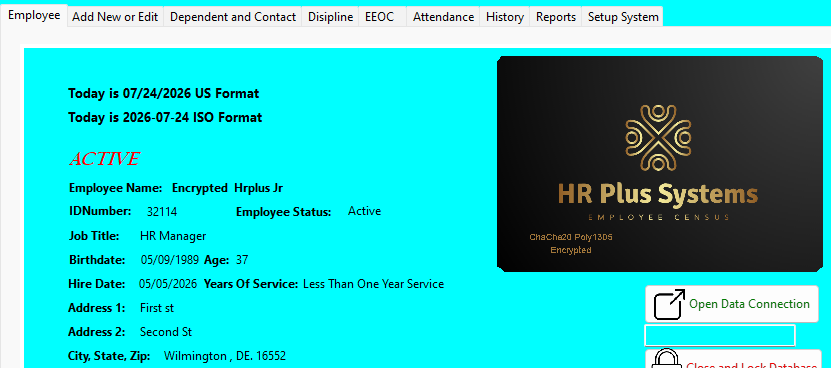Click the padlock icon on Close and Lock Database
The image size is (831, 368).
point(666,359)
